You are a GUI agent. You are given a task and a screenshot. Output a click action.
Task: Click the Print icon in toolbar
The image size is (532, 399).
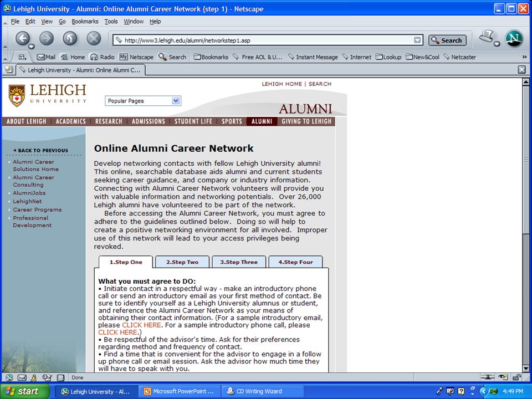coord(486,37)
